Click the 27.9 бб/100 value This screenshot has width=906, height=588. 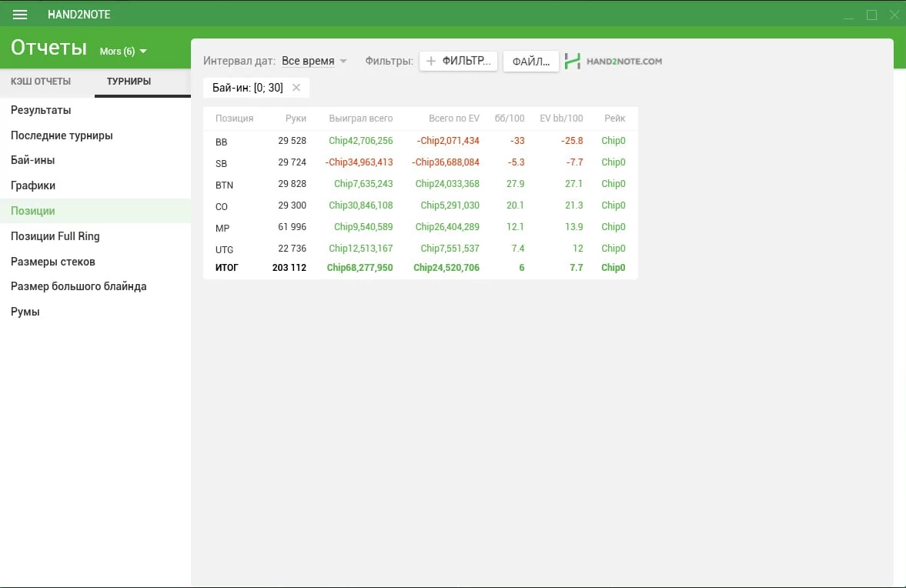pyautogui.click(x=516, y=184)
